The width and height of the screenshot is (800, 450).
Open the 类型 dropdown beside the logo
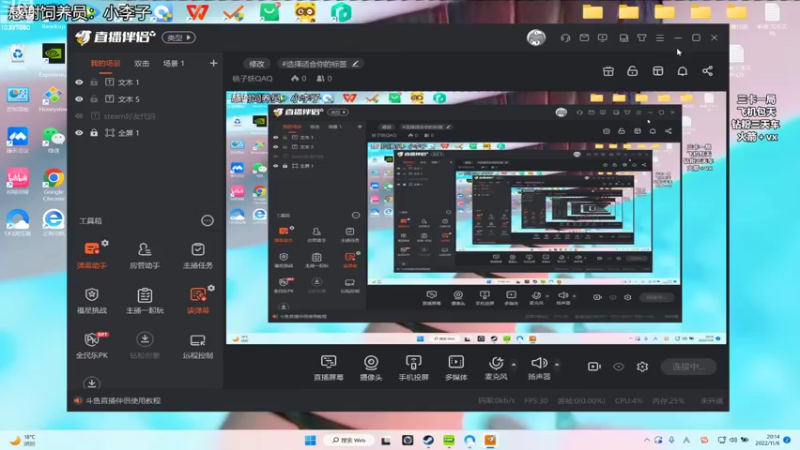[179, 37]
